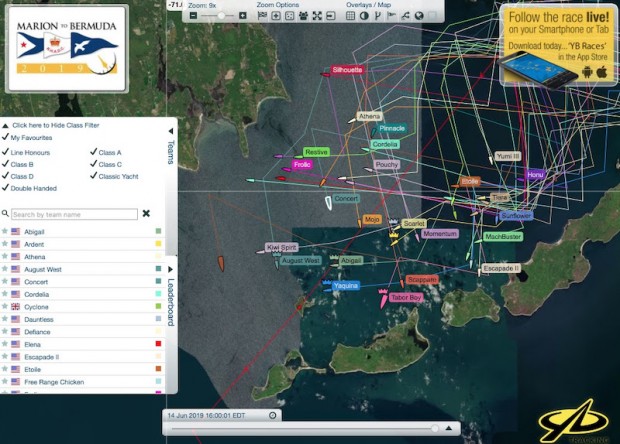Favourite Abigail with its star icon

pyautogui.click(x=5, y=231)
